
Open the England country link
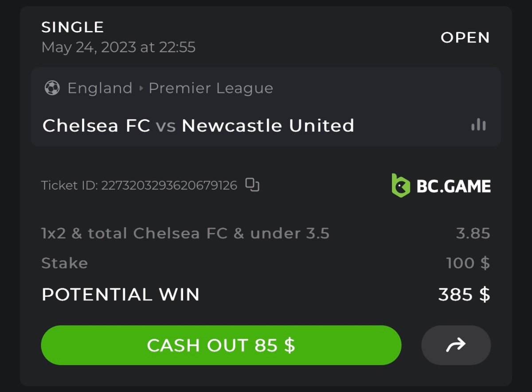pos(100,88)
